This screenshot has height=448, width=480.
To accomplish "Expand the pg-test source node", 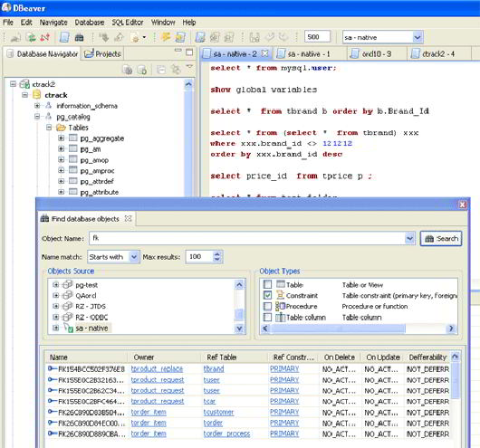I will point(55,284).
